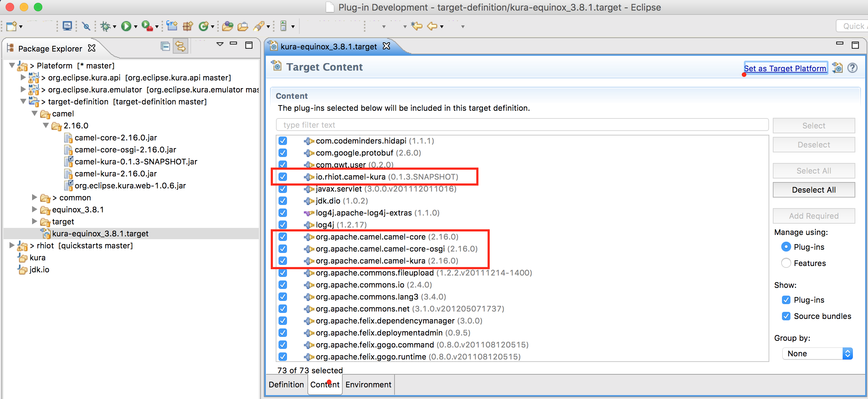Collapse the camel folder tree node
This screenshot has height=399, width=868.
(35, 114)
